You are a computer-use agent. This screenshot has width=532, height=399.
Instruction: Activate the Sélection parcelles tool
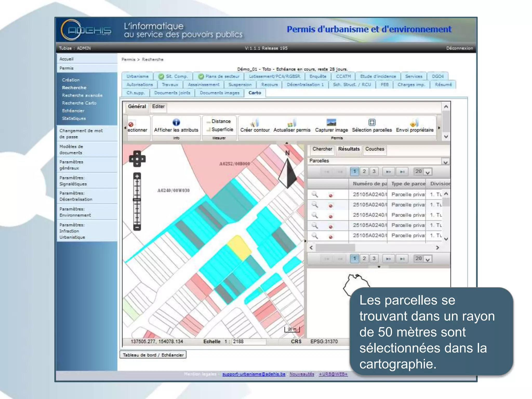pyautogui.click(x=372, y=122)
